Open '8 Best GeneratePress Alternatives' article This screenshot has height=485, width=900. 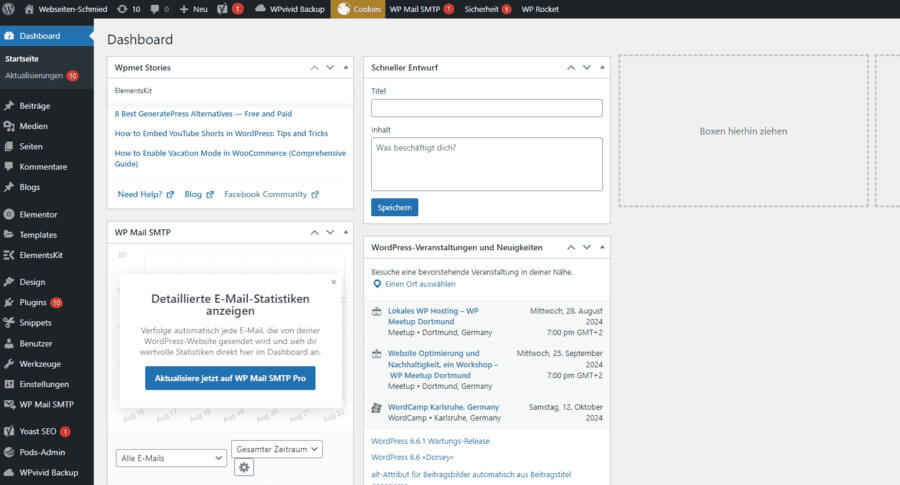click(x=203, y=114)
